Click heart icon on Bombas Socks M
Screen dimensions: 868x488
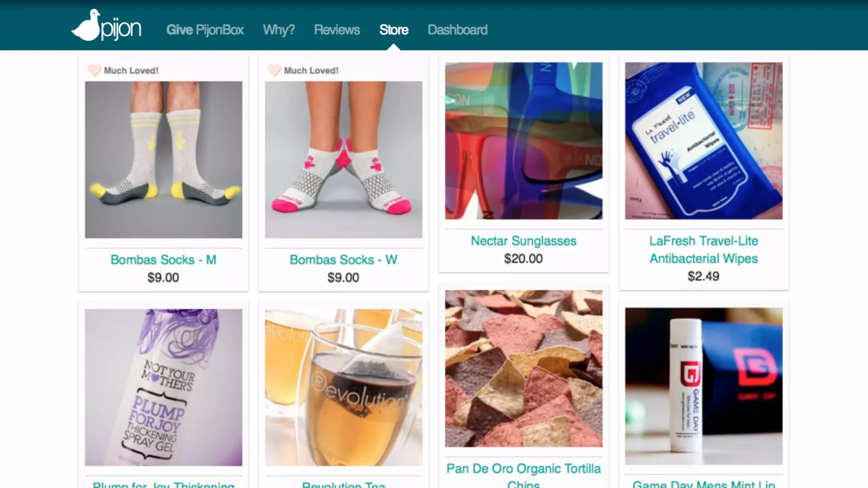click(94, 70)
